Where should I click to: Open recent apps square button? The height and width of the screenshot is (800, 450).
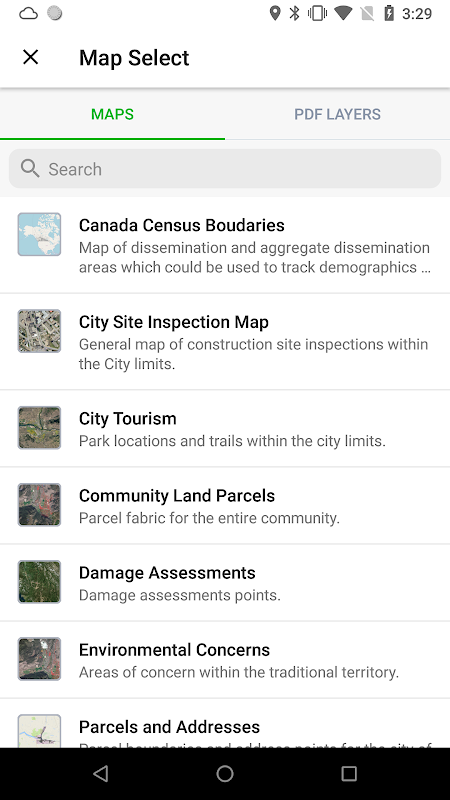point(349,774)
